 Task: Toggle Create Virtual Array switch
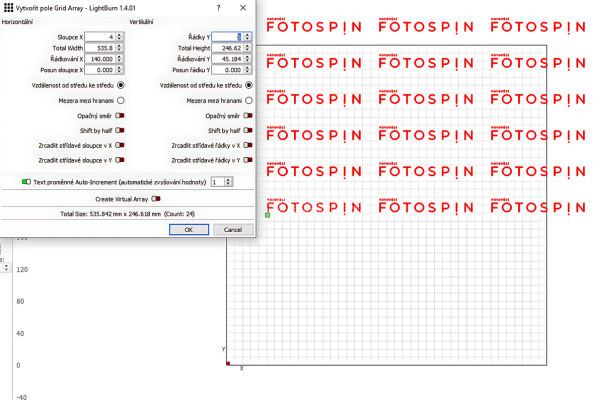click(156, 199)
